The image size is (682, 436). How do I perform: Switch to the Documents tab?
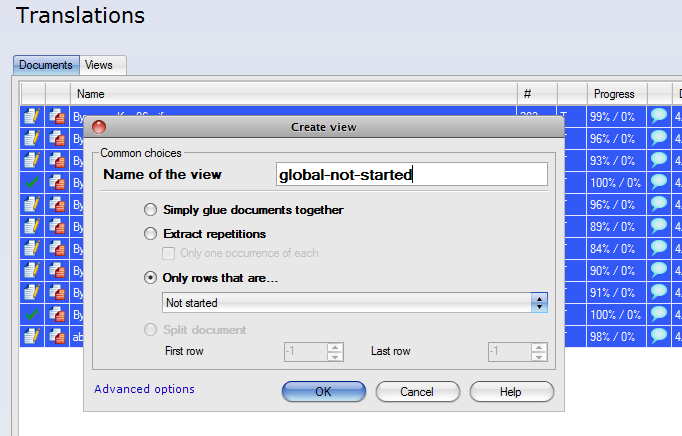46,65
